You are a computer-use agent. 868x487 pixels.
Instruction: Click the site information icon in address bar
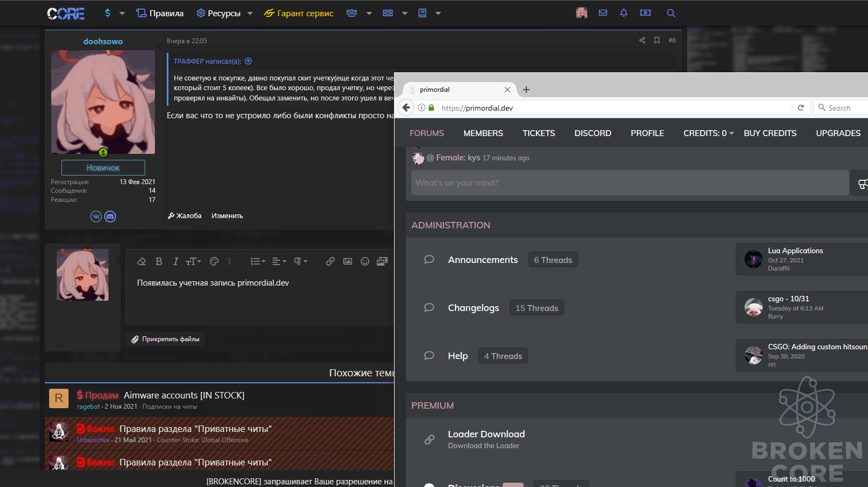(422, 107)
